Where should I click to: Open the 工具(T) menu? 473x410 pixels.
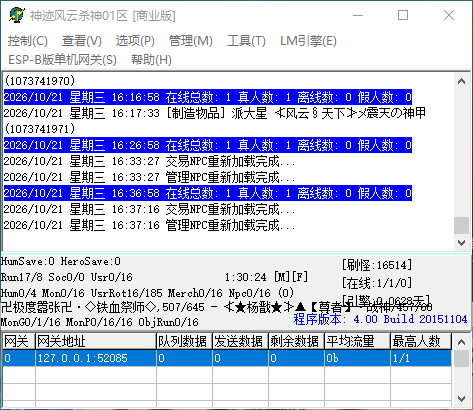(246, 41)
